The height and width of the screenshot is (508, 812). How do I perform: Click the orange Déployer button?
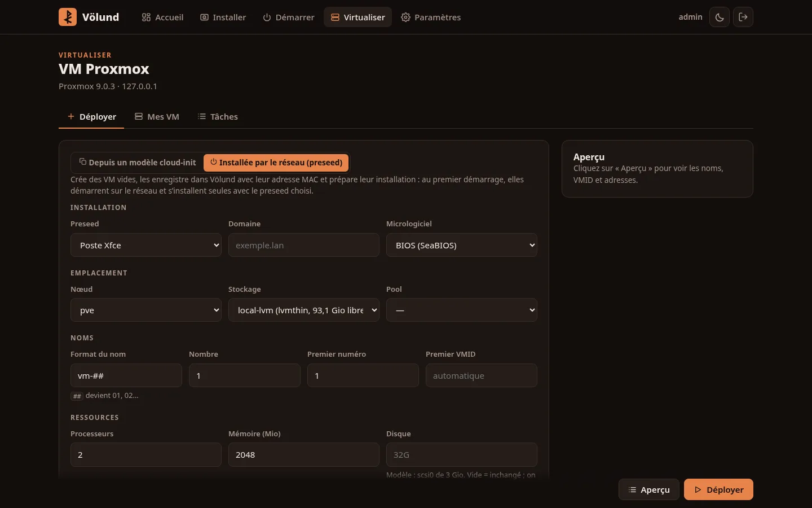click(x=718, y=490)
